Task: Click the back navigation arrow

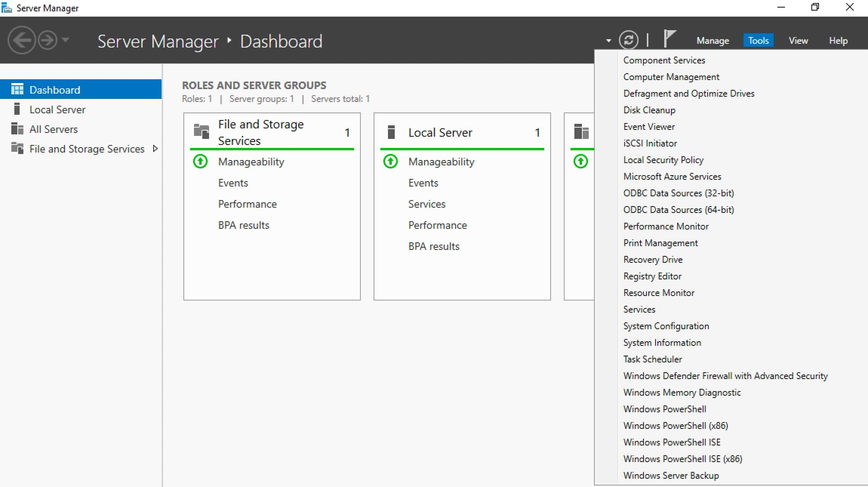Action: [22, 40]
